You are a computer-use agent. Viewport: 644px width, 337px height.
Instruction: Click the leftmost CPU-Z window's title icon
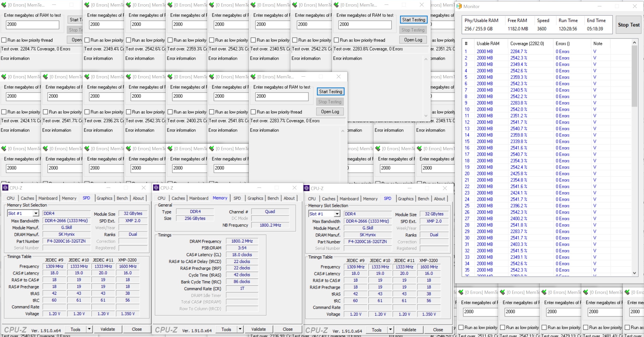coord(5,188)
